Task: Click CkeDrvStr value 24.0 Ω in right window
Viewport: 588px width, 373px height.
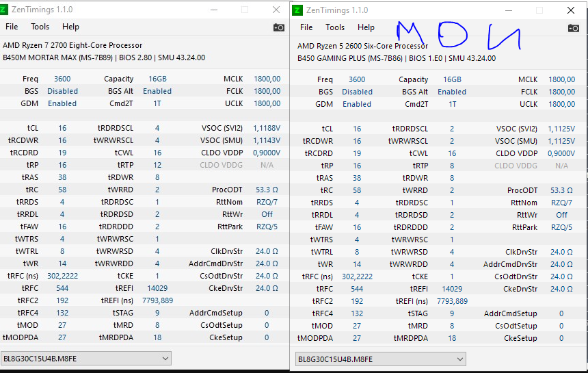Action: (x=562, y=290)
